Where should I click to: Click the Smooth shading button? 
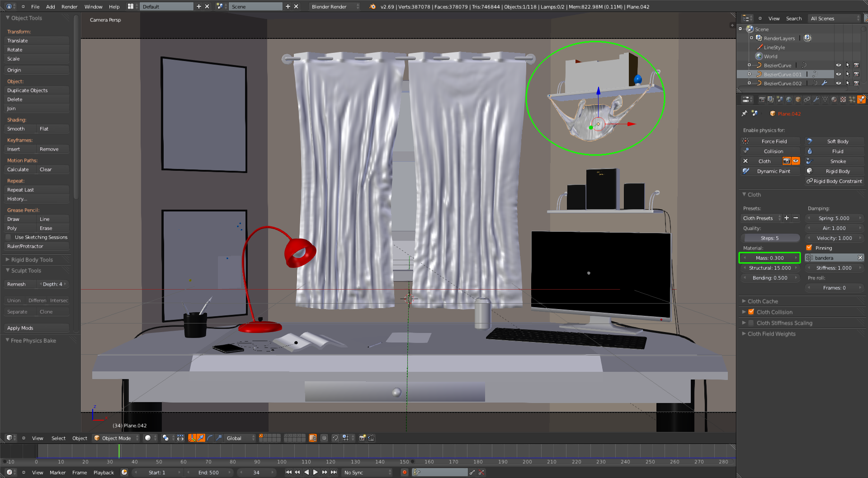point(21,129)
